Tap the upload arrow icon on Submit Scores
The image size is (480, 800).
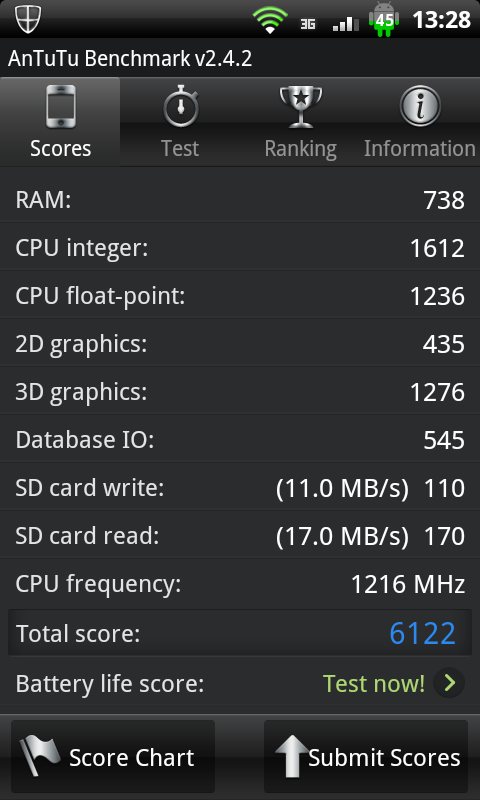click(x=292, y=756)
